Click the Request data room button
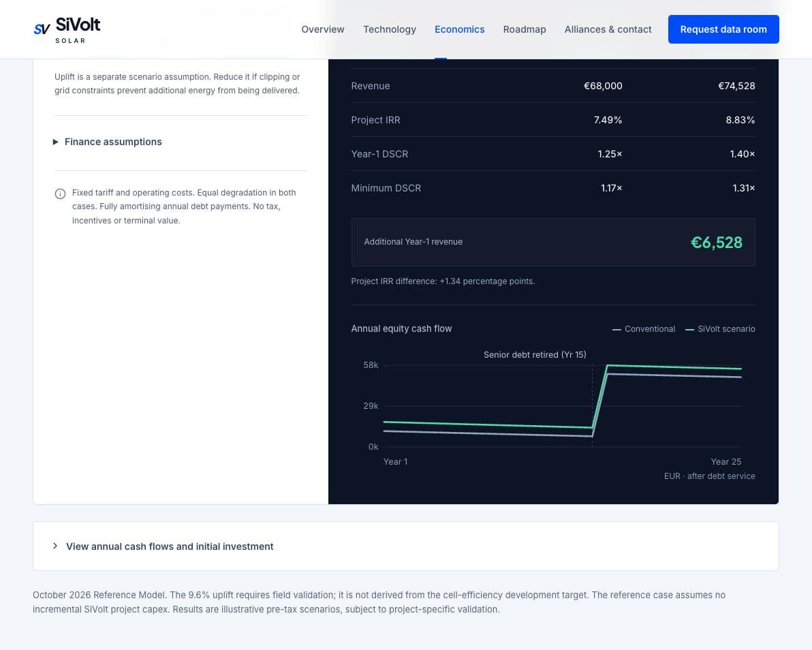Image resolution: width=812 pixels, height=650 pixels. [723, 29]
